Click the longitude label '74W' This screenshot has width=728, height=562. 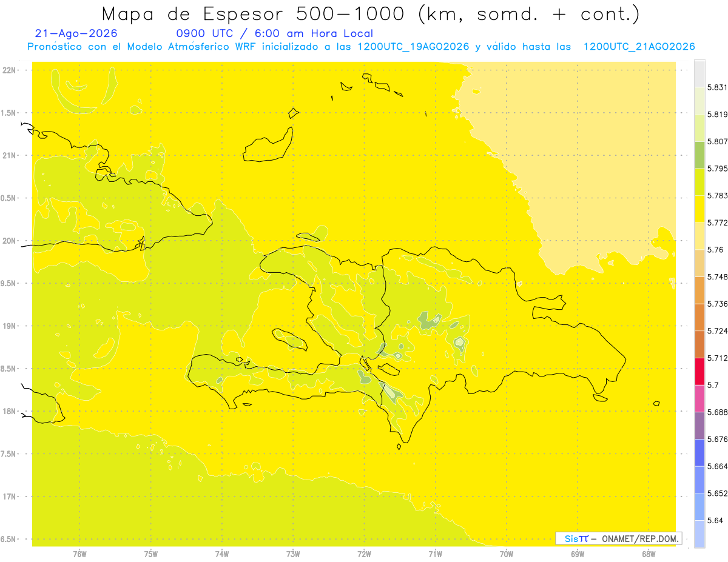(x=222, y=554)
